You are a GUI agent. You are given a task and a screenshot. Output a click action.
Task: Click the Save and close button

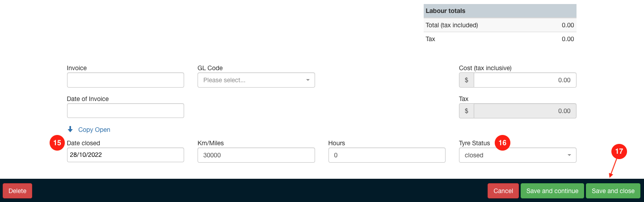click(613, 191)
